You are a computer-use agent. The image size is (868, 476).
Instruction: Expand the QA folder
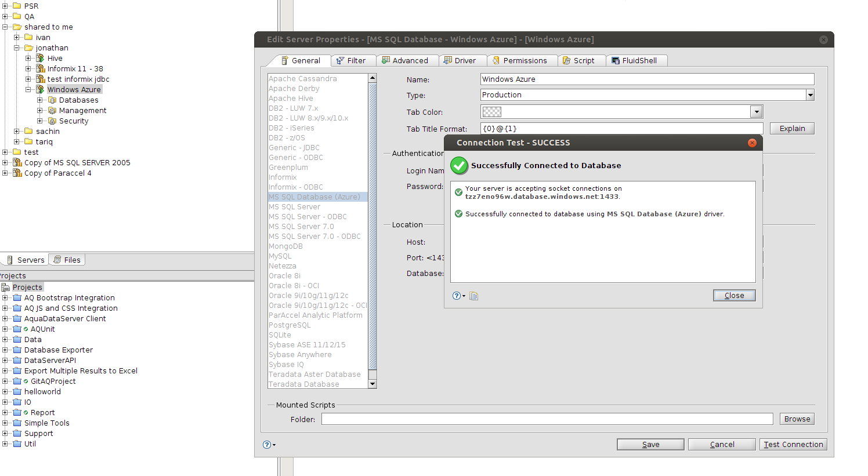click(5, 16)
